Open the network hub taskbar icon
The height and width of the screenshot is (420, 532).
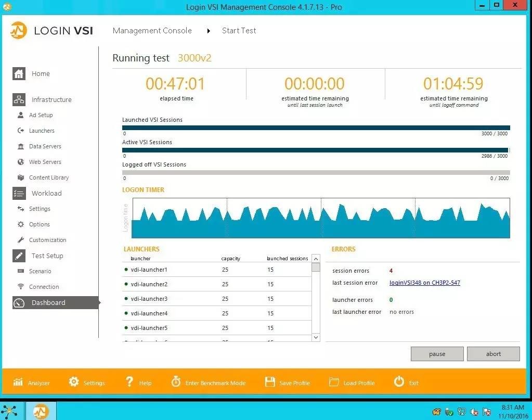[9, 412]
